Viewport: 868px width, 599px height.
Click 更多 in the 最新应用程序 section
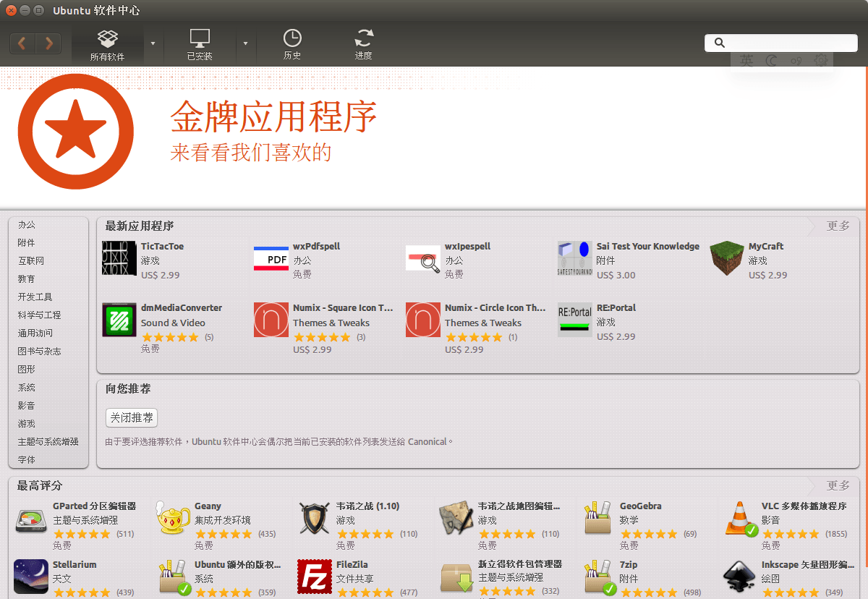point(838,226)
